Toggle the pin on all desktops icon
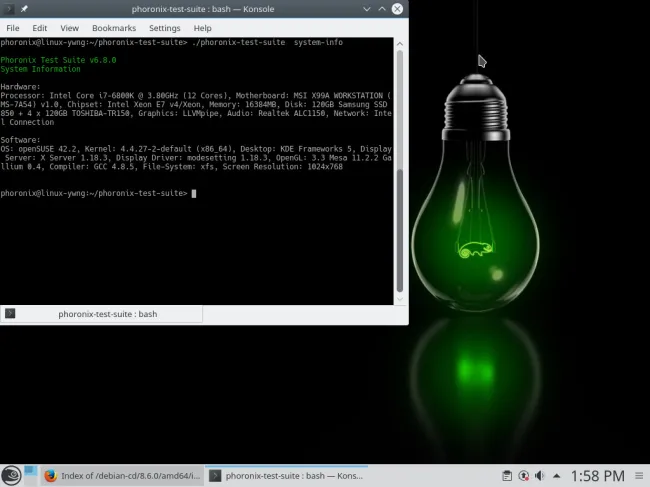 point(24,9)
